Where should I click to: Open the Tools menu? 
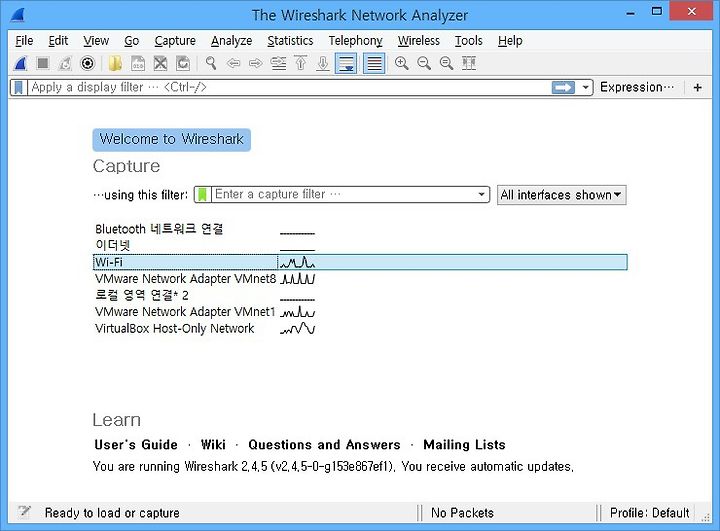coord(469,41)
